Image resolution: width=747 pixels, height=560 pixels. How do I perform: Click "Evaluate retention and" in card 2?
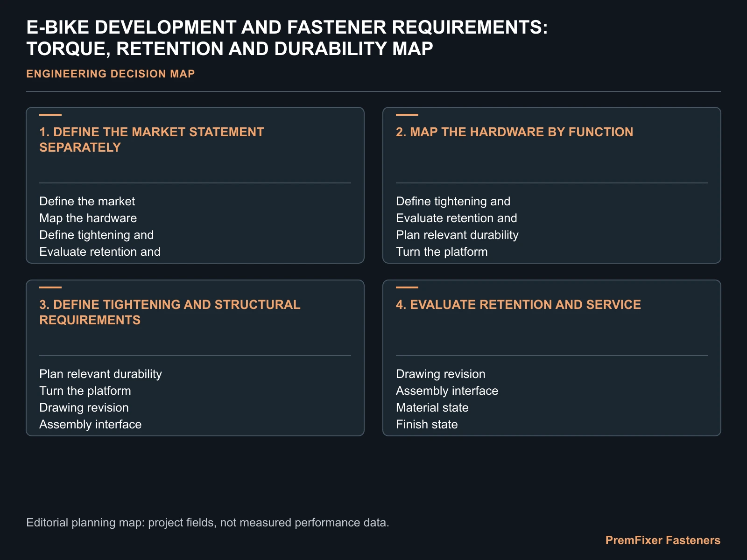click(x=457, y=218)
